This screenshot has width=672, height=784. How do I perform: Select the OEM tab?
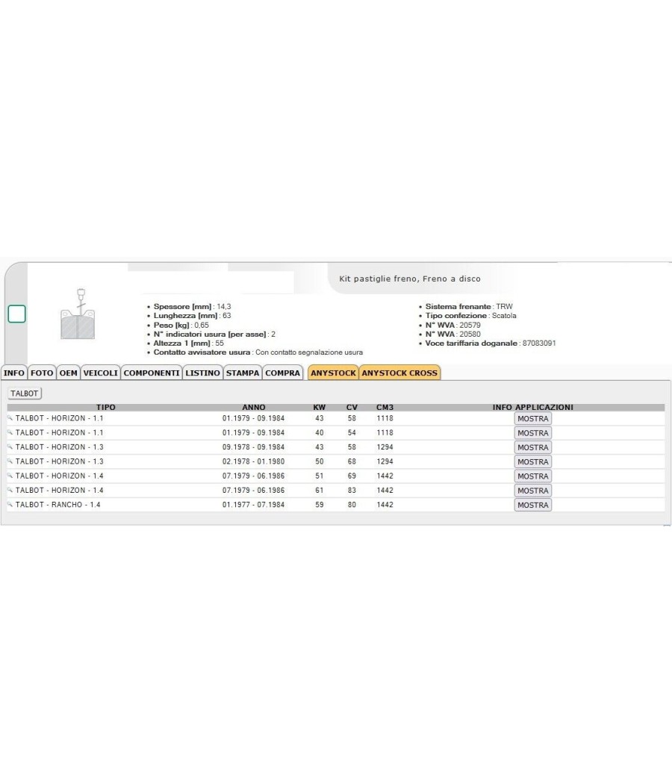point(69,373)
